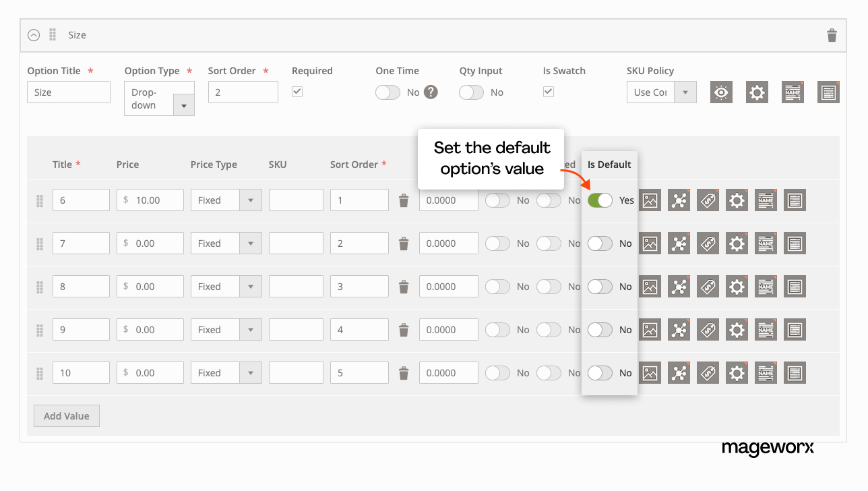Collapse the Size option section
The image size is (868, 491).
point(34,35)
